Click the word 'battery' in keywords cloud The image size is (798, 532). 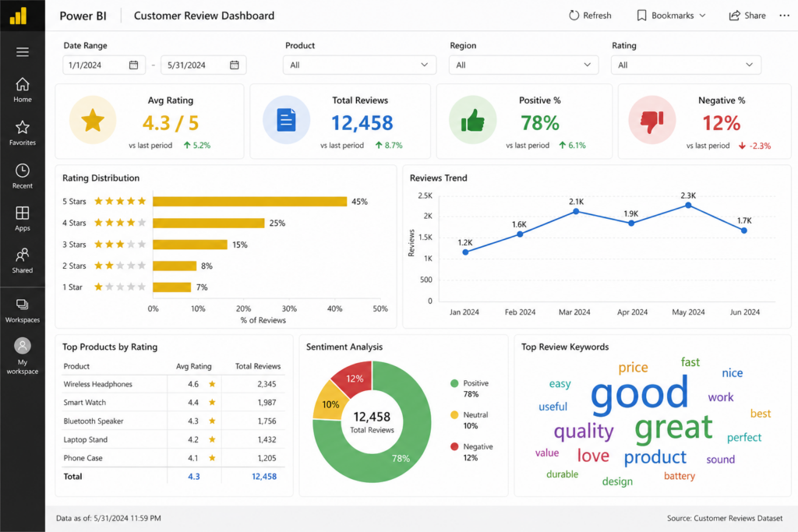(680, 476)
